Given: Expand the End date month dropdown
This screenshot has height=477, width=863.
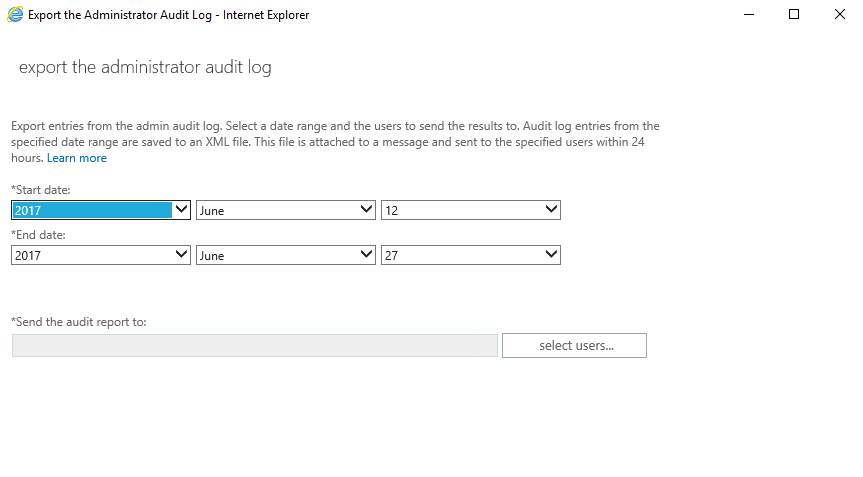Looking at the screenshot, I should click(286, 255).
